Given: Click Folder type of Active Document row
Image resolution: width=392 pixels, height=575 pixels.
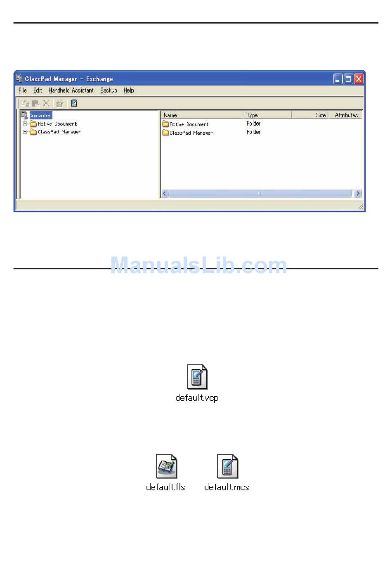Looking at the screenshot, I should point(253,124).
